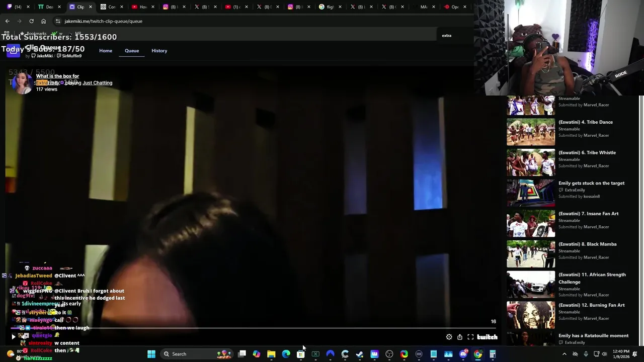Image resolution: width=644 pixels, height=362 pixels.
Task: Go back in the browser
Action: (7, 21)
